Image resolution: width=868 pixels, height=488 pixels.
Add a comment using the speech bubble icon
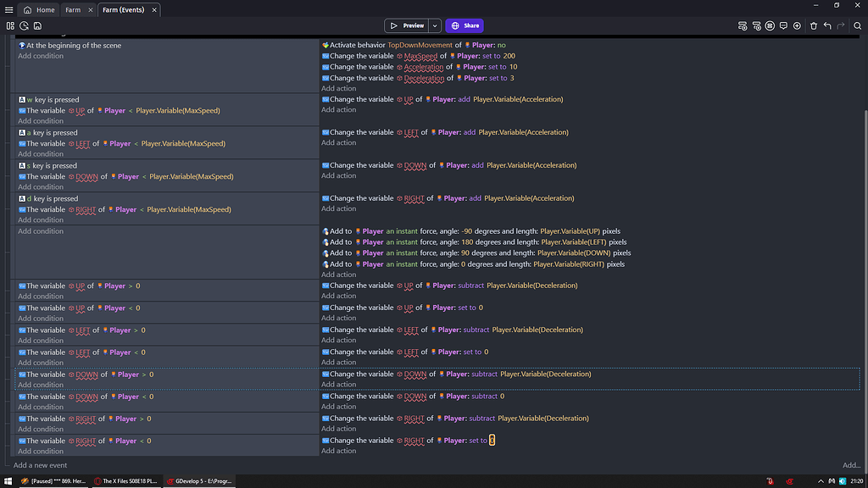[784, 25]
